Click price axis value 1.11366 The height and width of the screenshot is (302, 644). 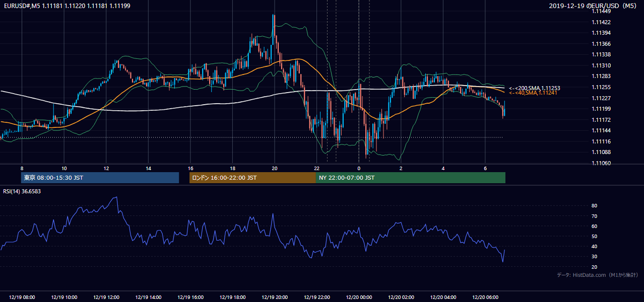[x=601, y=44]
